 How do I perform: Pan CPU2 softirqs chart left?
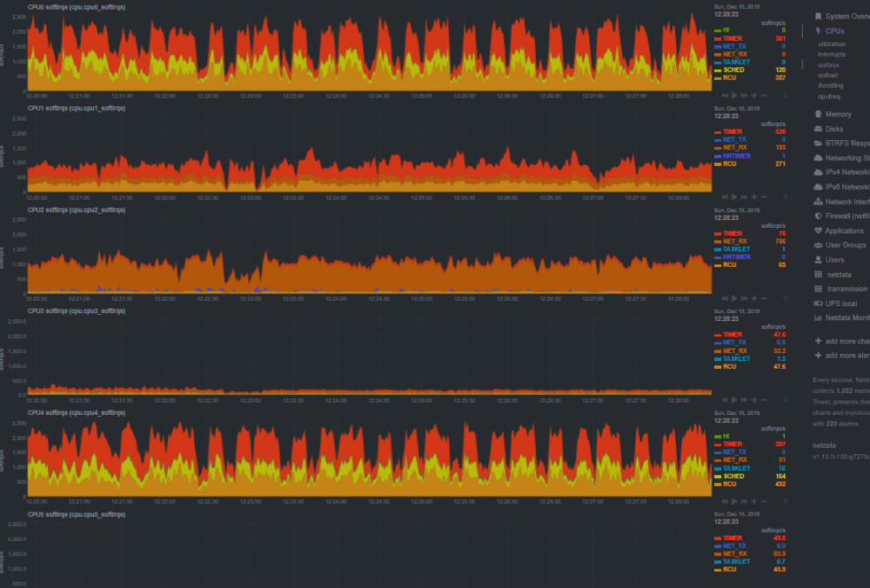click(x=725, y=298)
